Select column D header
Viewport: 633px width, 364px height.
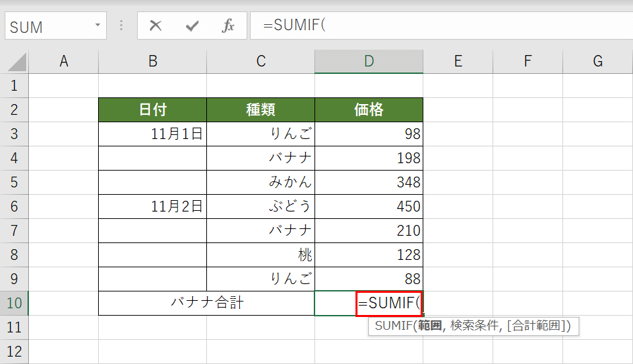point(369,61)
